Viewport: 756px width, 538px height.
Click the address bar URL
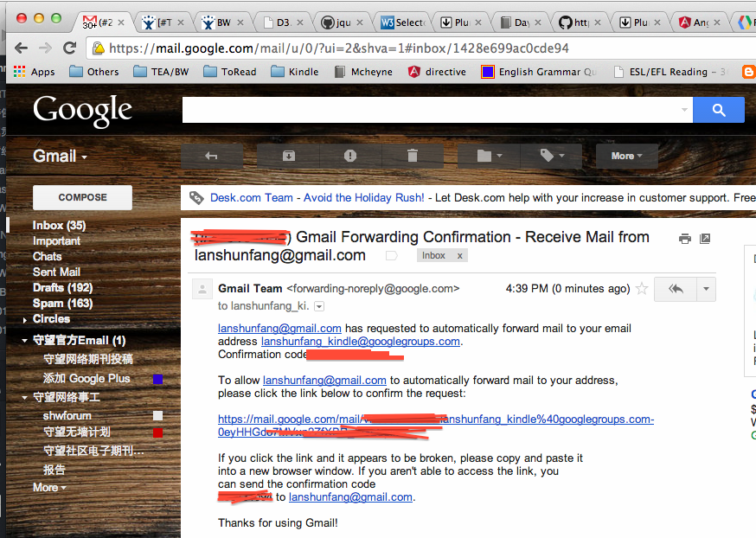pos(338,48)
